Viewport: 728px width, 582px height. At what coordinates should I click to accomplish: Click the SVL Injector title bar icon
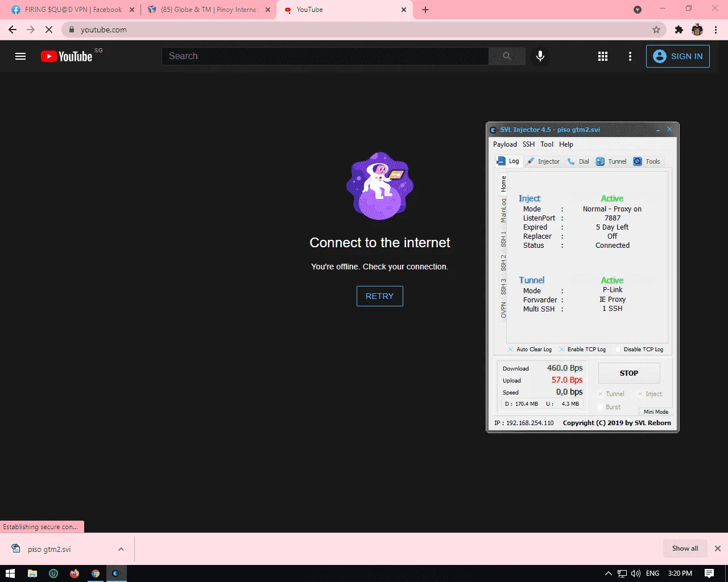point(494,130)
